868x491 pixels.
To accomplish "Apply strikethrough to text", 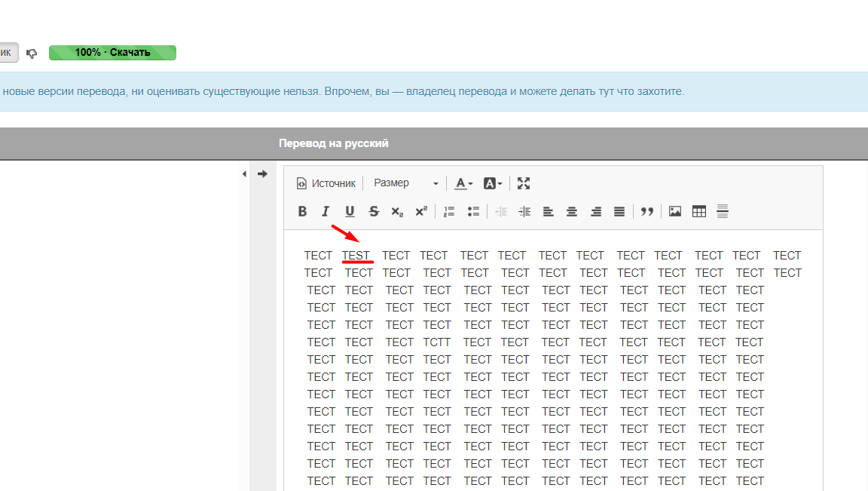I will pos(374,211).
